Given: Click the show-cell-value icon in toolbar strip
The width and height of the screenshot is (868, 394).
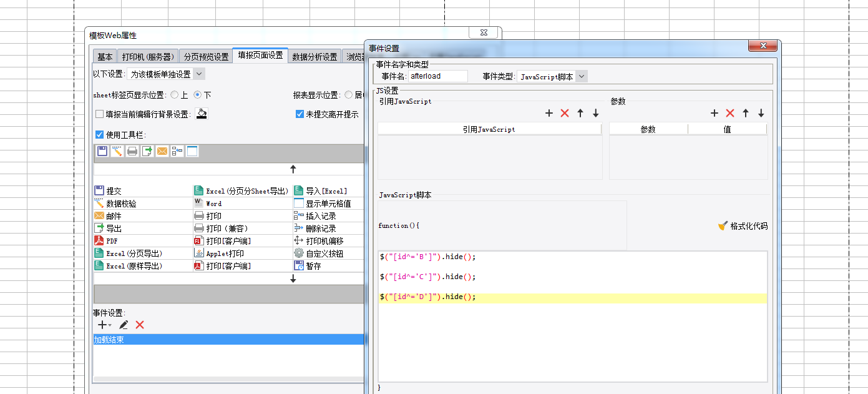Looking at the screenshot, I should 192,151.
